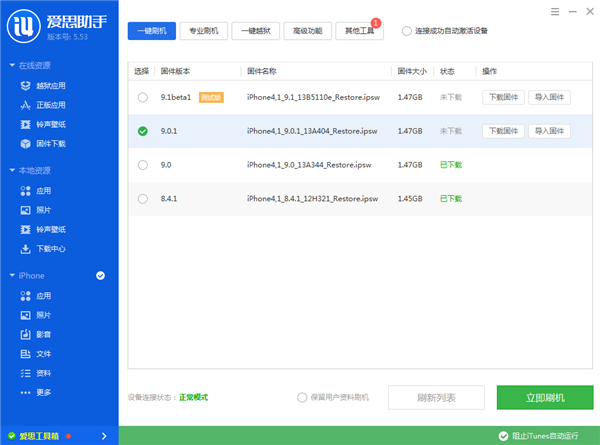Click 已下载 status in 9.0 row
600x445 pixels.
(451, 165)
